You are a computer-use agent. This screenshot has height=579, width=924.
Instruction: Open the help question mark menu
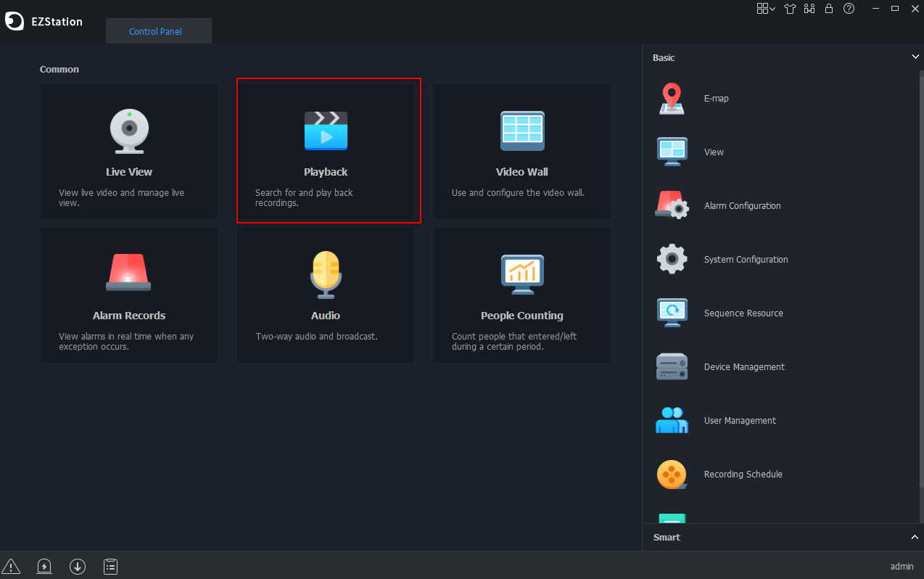(x=849, y=9)
